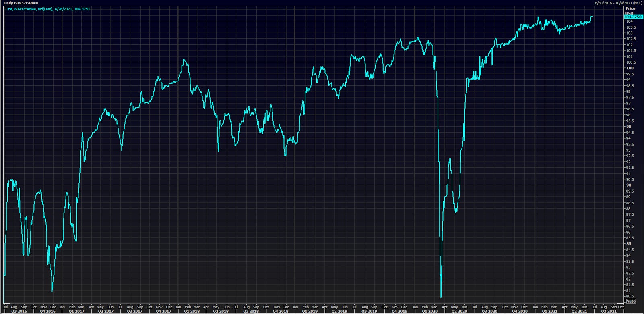Click the 'Q3 2019' quarter label

369,311
